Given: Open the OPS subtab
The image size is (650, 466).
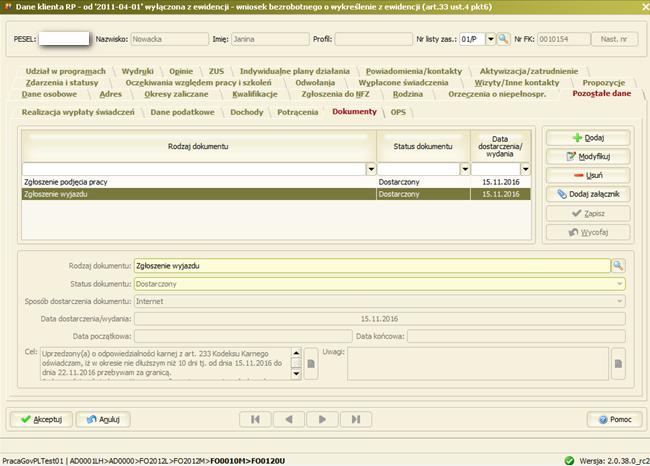Looking at the screenshot, I should (x=398, y=112).
